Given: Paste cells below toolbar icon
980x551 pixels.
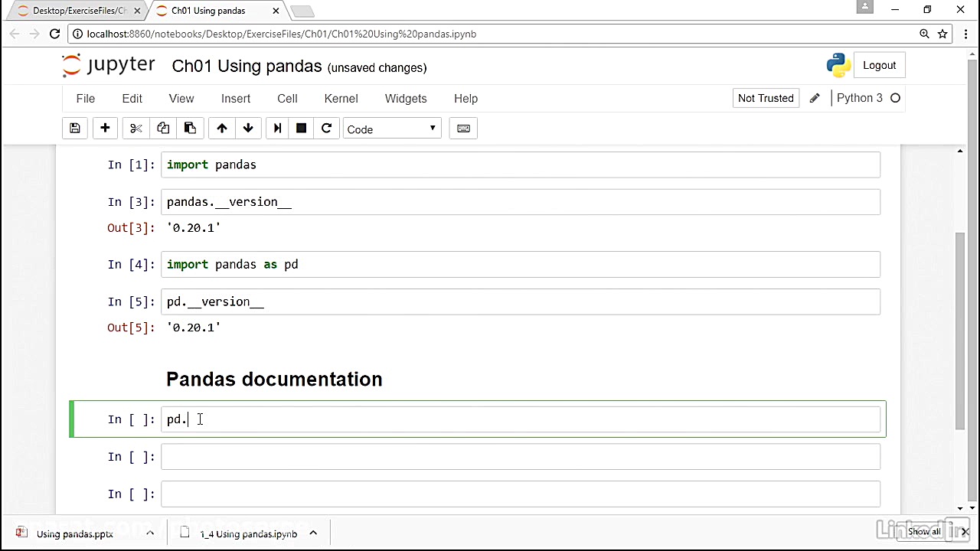Looking at the screenshot, I should (190, 129).
